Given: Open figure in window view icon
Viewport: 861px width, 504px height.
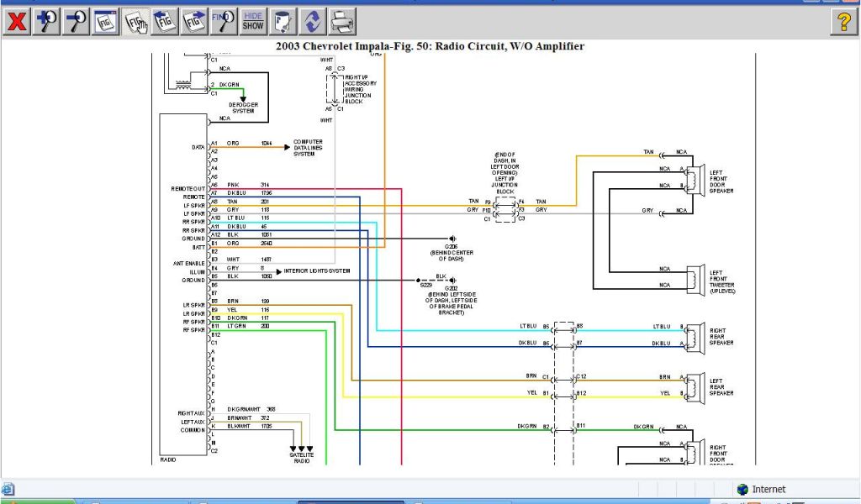Looking at the screenshot, I should 106,21.
